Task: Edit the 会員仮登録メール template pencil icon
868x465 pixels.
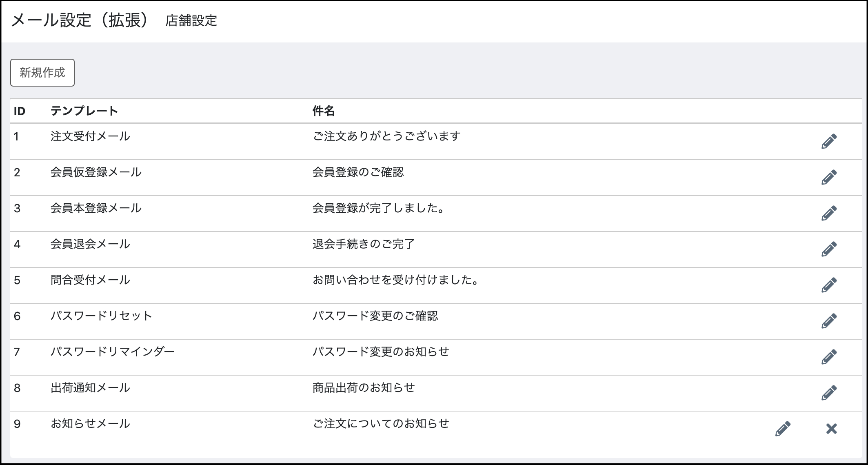Action: click(829, 177)
